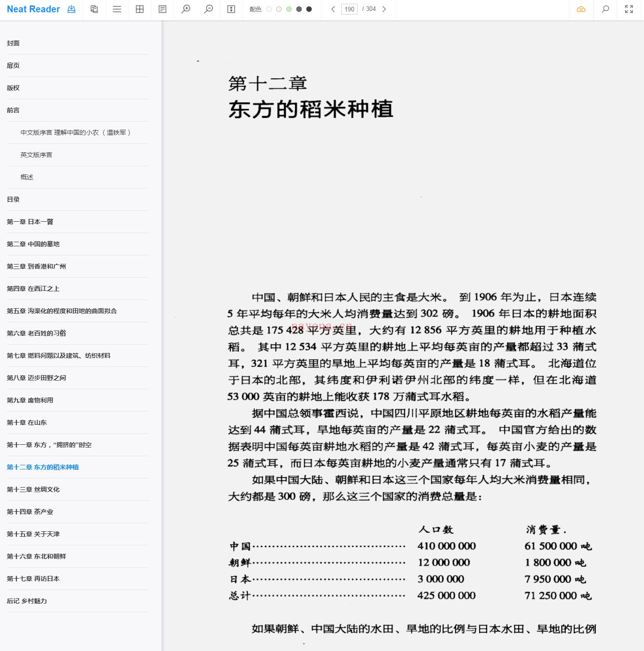Click the orange cloud sync icon
This screenshot has width=644, height=651.
581,9
